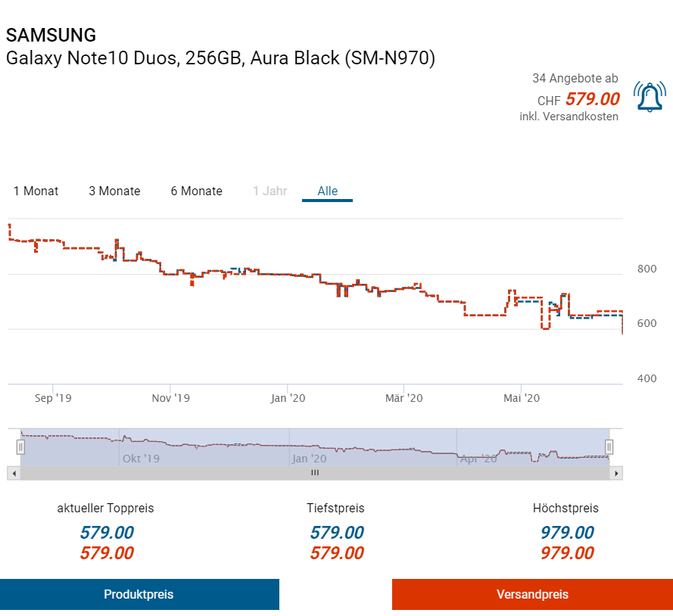Click the Okt '19 label in navigator
Image resolution: width=673 pixels, height=616 pixels.
141,459
